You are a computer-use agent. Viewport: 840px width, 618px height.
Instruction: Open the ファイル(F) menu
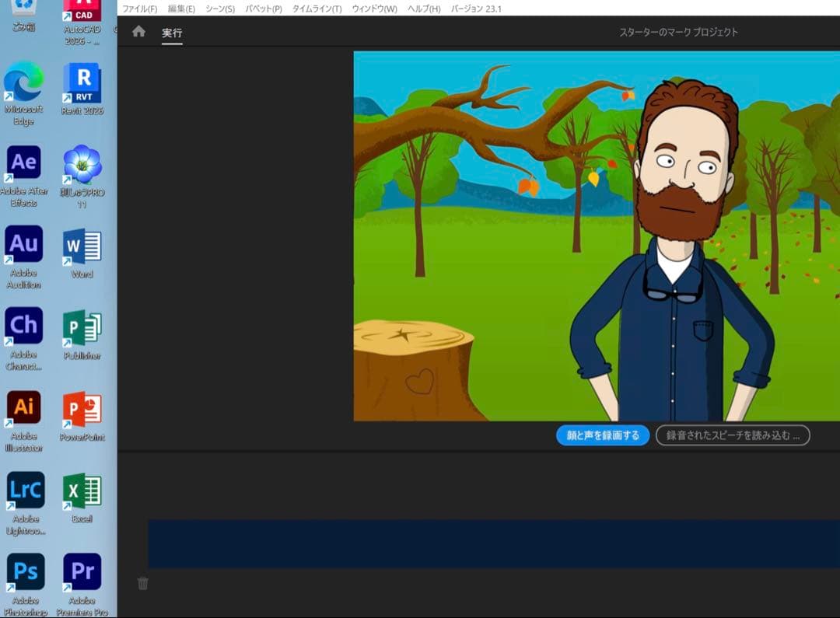pos(139,9)
